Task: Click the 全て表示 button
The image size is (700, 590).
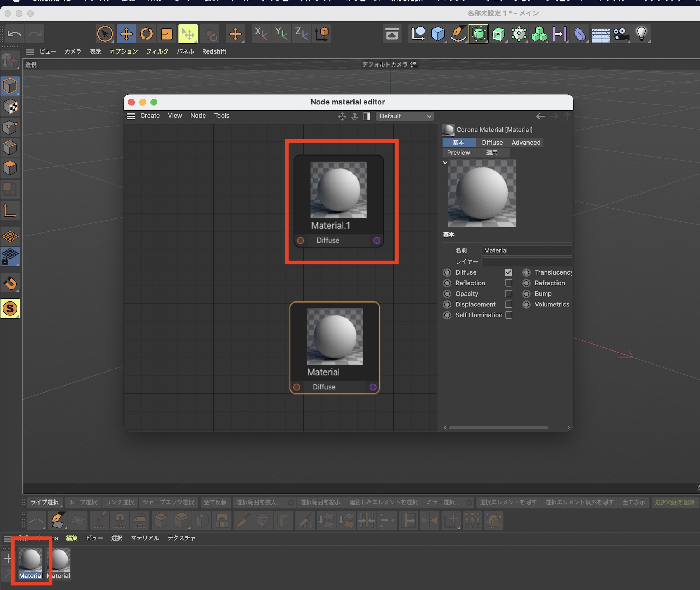Action: point(633,502)
